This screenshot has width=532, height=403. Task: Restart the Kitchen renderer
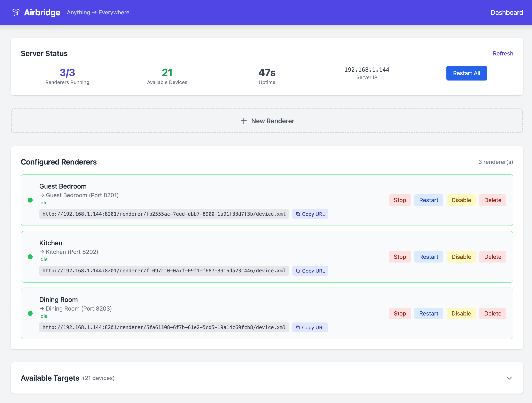[x=429, y=257]
